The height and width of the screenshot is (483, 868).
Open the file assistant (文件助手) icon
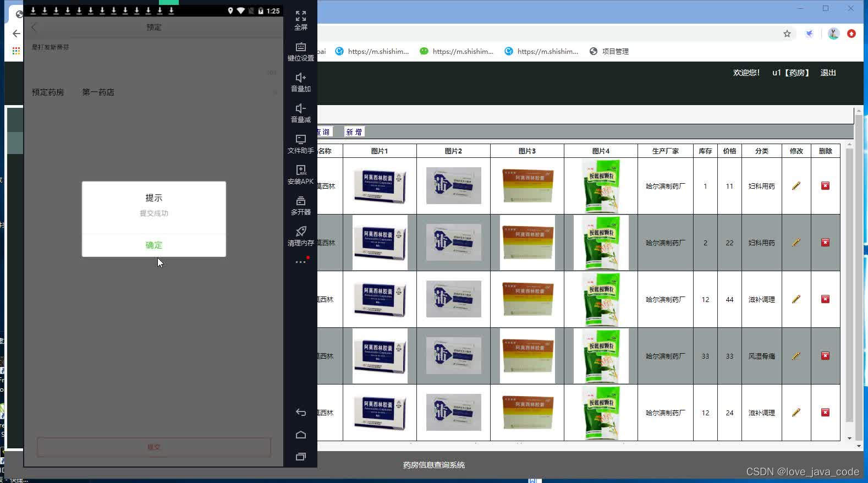click(x=300, y=140)
